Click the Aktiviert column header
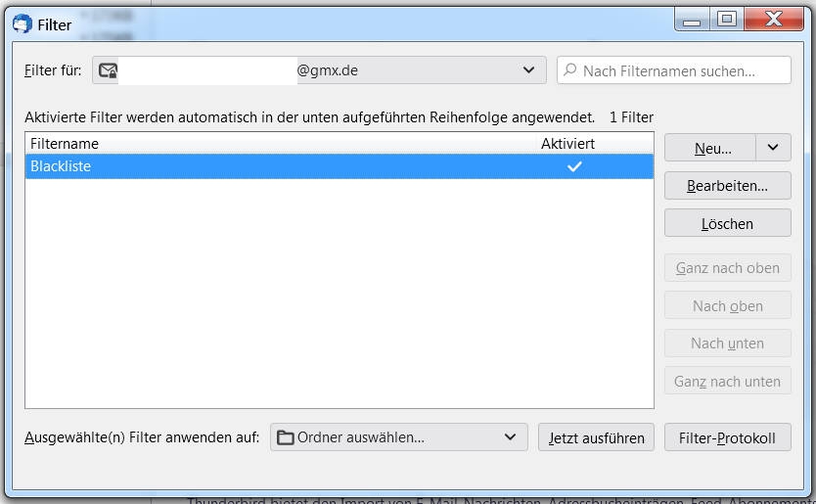This screenshot has width=816, height=504. click(567, 143)
